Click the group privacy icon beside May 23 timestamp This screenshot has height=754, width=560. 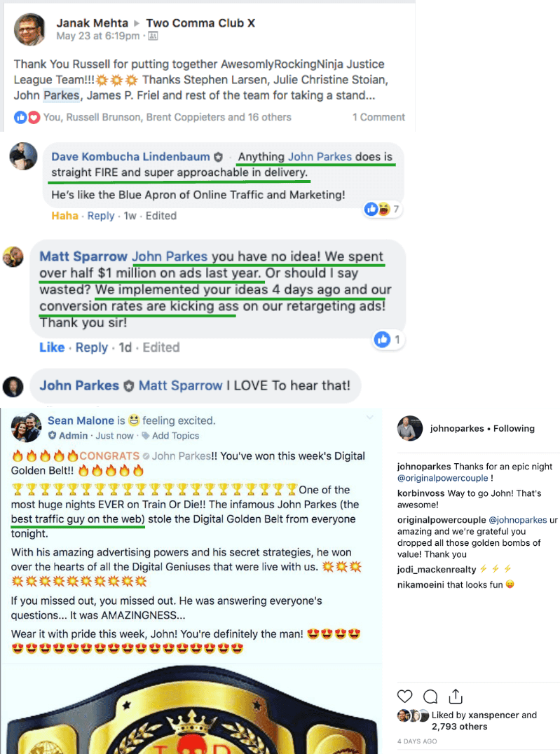[153, 36]
